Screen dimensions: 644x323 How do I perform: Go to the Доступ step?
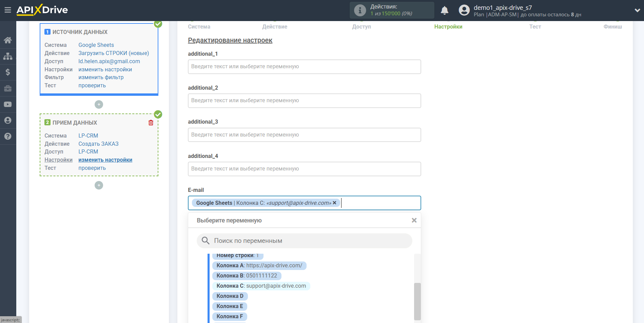click(x=362, y=26)
